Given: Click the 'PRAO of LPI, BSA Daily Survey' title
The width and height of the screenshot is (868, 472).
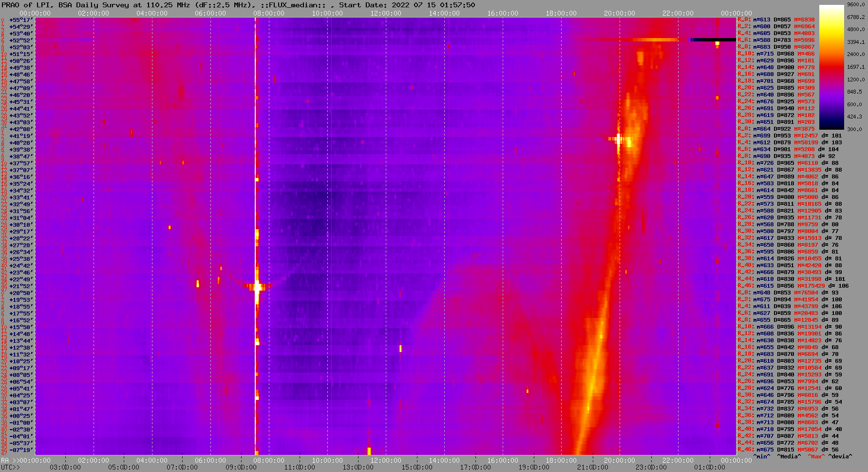Looking at the screenshot, I should (x=65, y=5).
